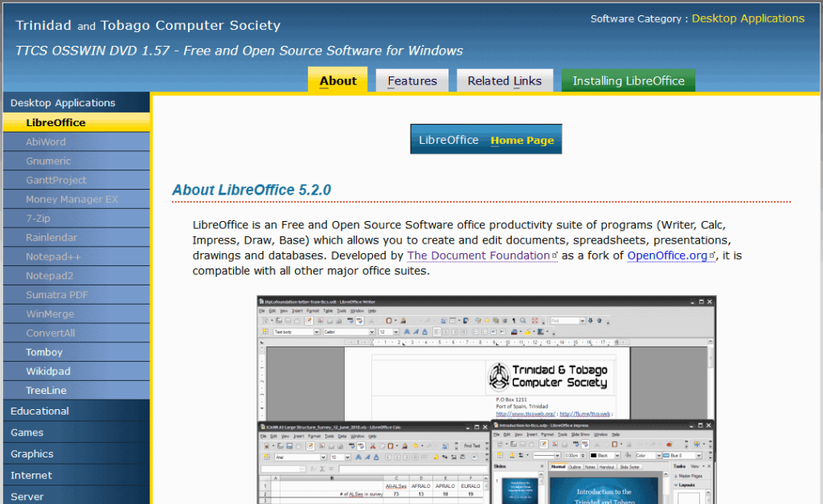This screenshot has width=823, height=504.
Task: Click the About LibreOffice 5.2.0 heading
Action: pos(252,190)
